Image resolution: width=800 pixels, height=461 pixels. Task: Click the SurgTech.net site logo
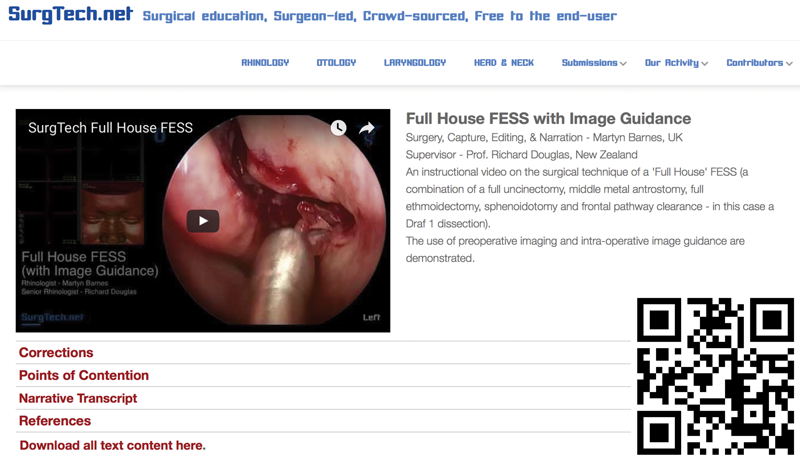point(70,15)
